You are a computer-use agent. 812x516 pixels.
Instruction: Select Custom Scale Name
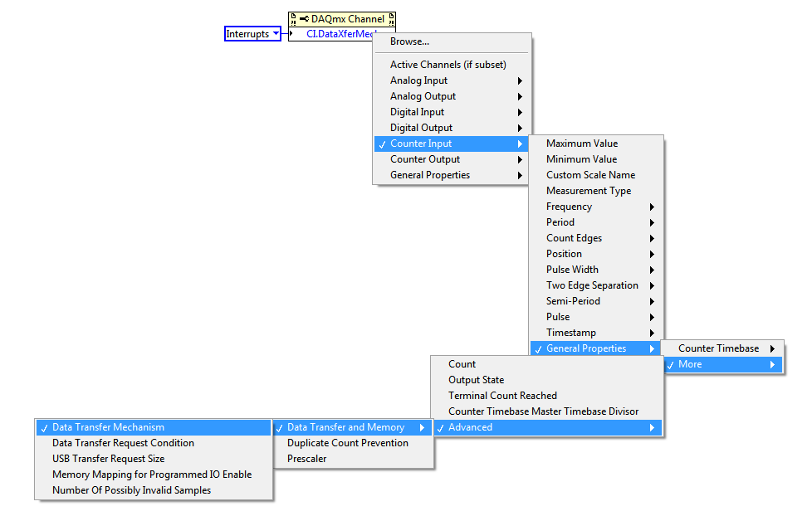pyautogui.click(x=596, y=175)
